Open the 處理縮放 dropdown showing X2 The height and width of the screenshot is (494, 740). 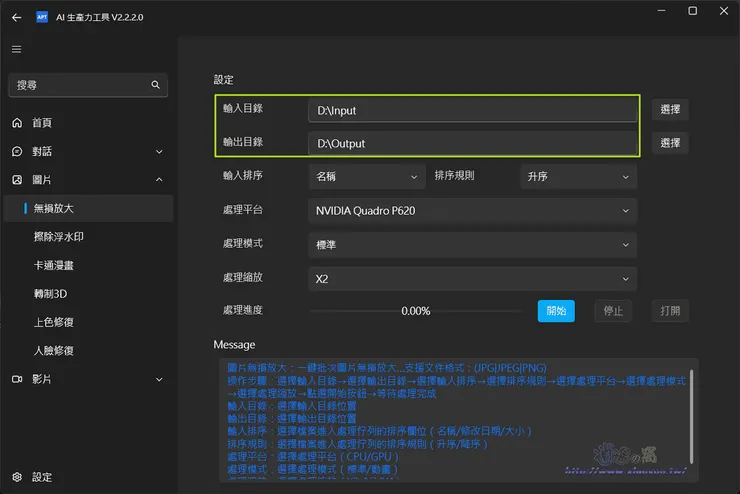pyautogui.click(x=472, y=279)
